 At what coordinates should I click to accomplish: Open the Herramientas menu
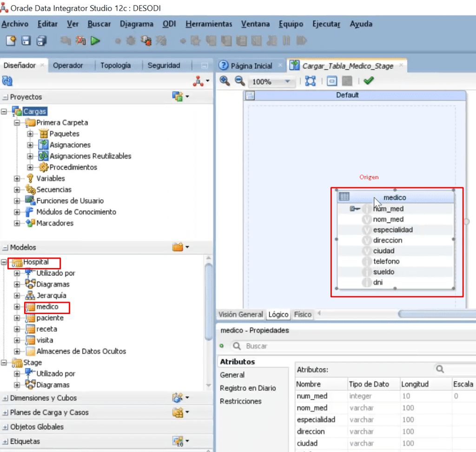click(x=209, y=24)
